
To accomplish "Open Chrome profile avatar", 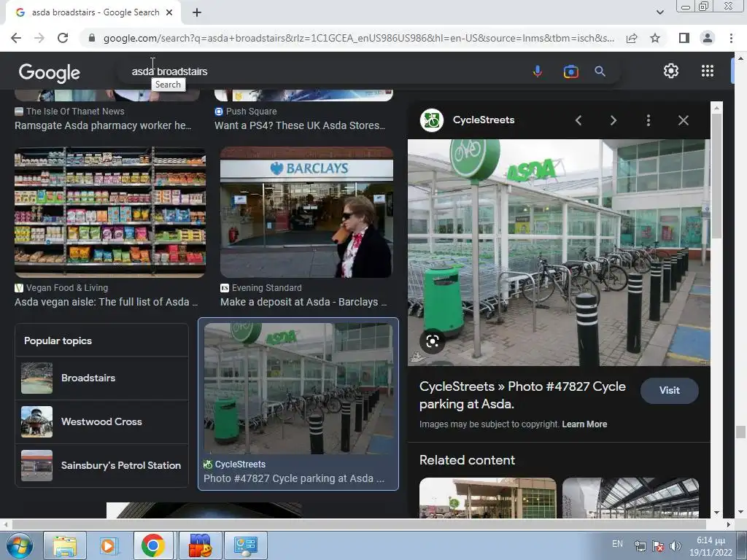I will coord(708,38).
